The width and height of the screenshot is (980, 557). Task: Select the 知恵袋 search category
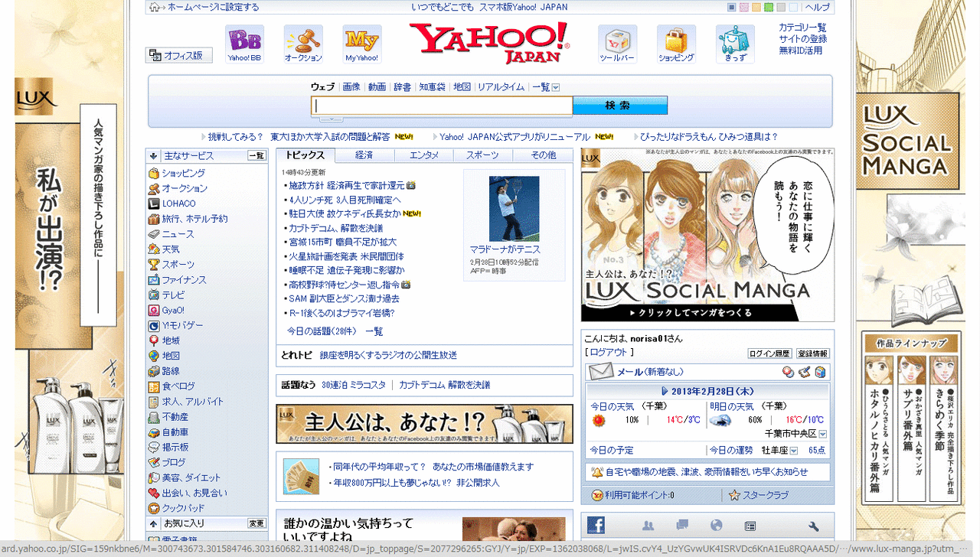click(x=432, y=87)
